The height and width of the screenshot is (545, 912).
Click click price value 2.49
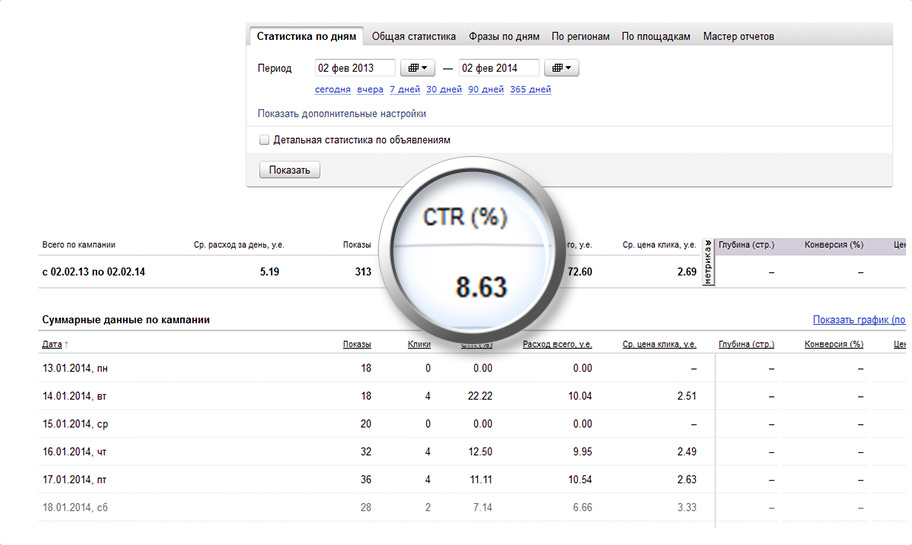tap(687, 452)
